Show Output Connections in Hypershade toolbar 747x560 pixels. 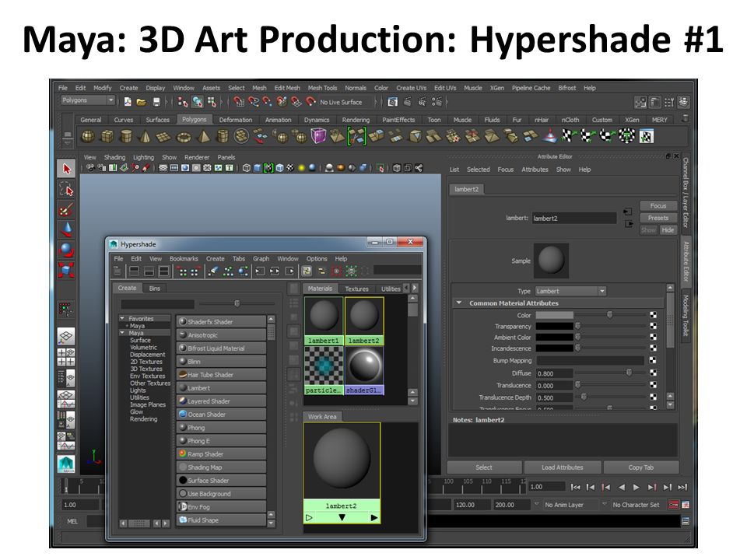pos(290,271)
